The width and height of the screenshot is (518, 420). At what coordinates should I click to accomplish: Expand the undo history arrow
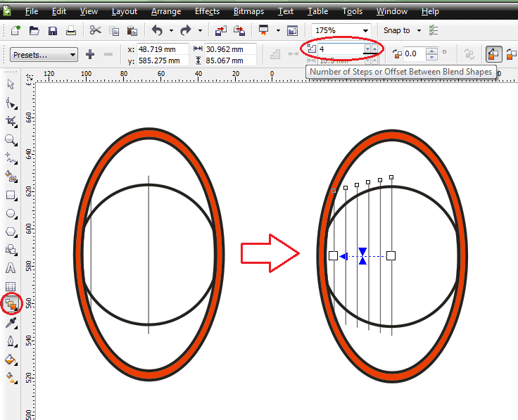(171, 31)
